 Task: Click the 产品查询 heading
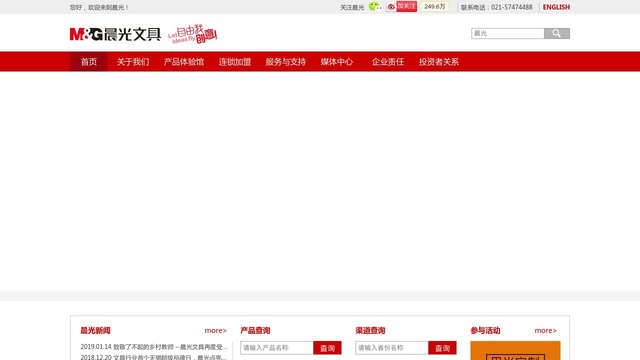pos(255,331)
